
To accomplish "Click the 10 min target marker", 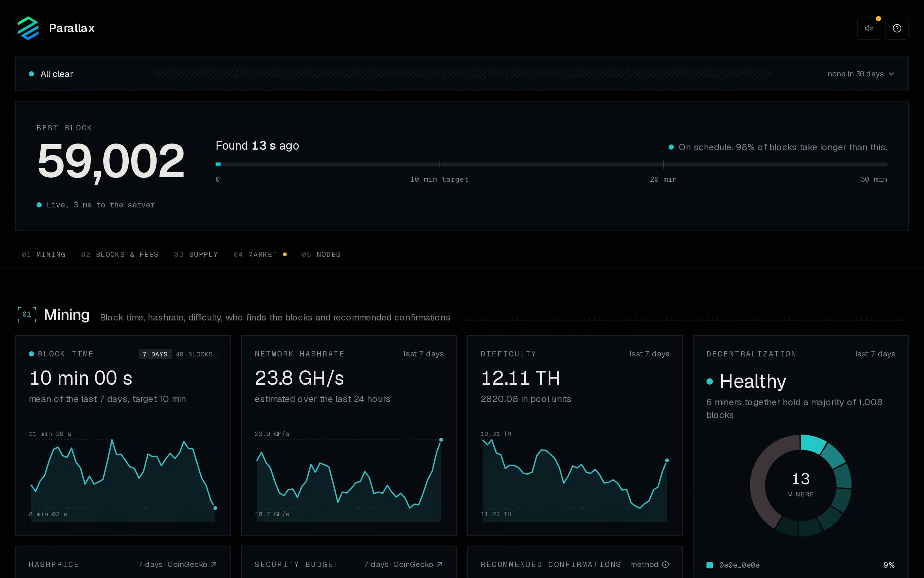I will [x=440, y=164].
